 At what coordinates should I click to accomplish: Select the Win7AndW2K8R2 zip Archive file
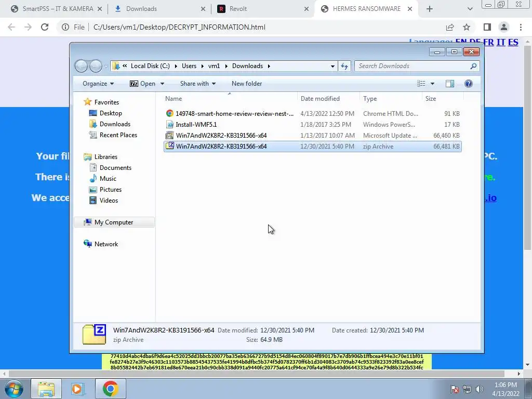312,146
